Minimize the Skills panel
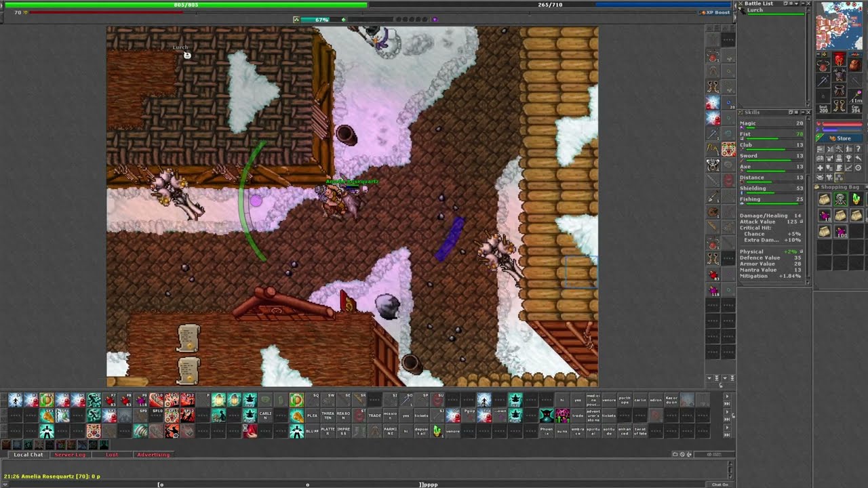Viewport: 868px width, 488px height. pyautogui.click(x=803, y=113)
